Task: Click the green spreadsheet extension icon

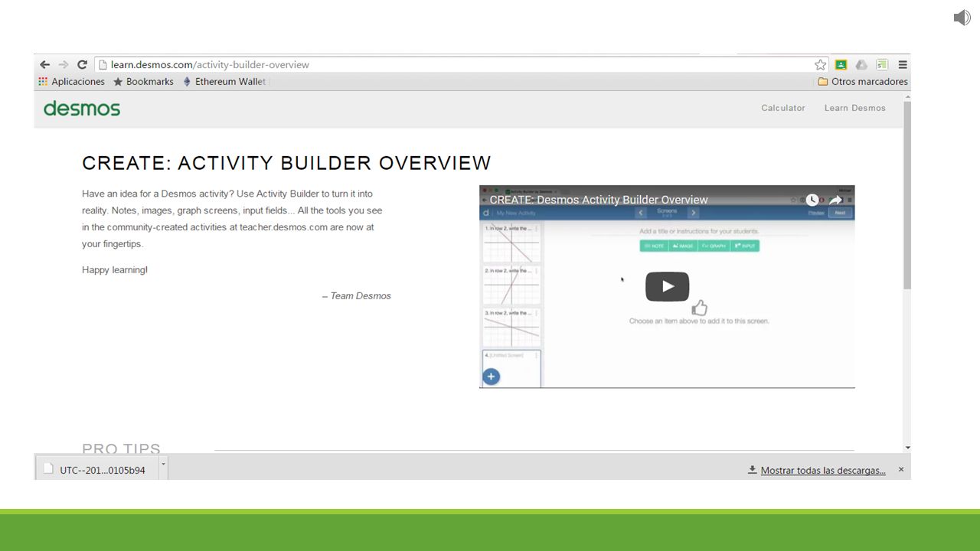Action: click(882, 65)
